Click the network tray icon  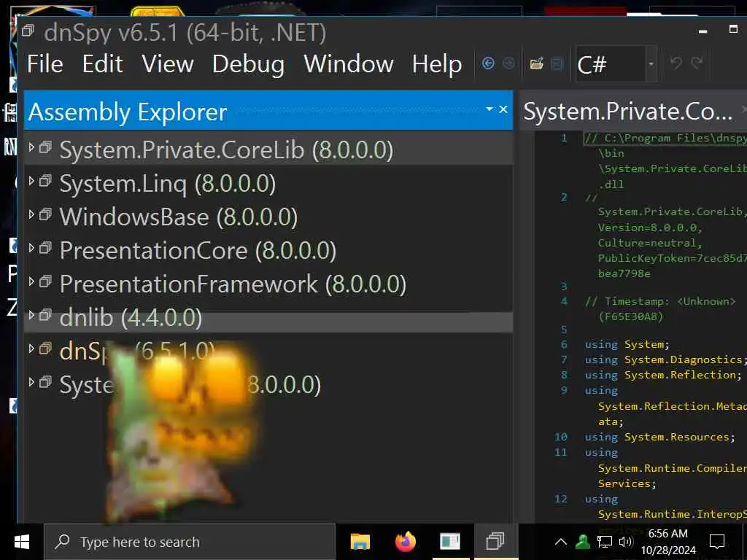pyautogui.click(x=605, y=542)
